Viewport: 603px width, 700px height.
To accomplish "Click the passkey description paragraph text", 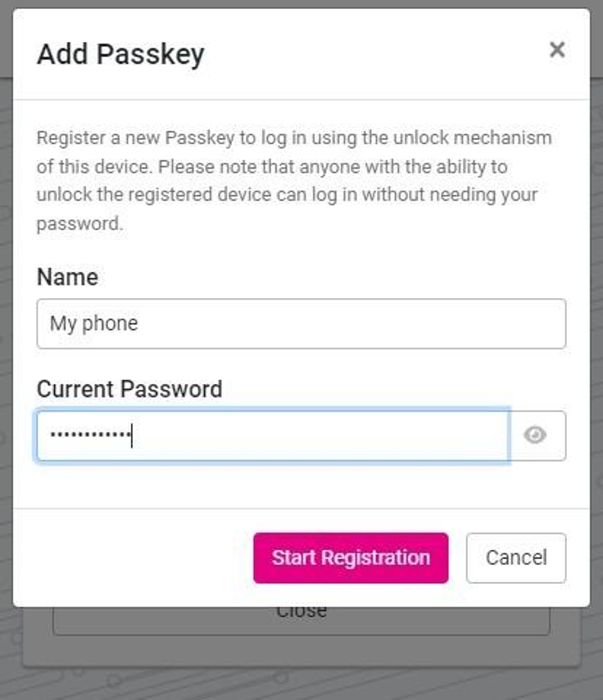I will tap(294, 180).
